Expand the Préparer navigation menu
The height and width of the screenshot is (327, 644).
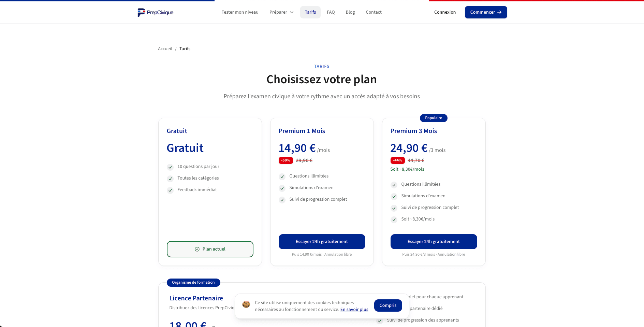281,12
